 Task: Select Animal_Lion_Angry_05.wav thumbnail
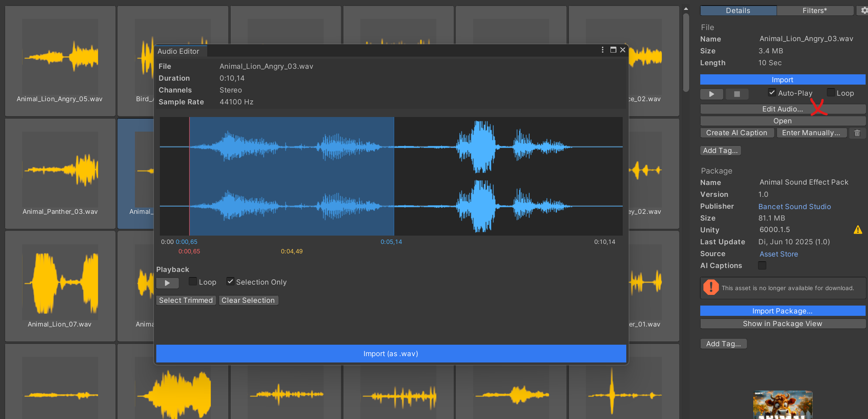[60, 61]
